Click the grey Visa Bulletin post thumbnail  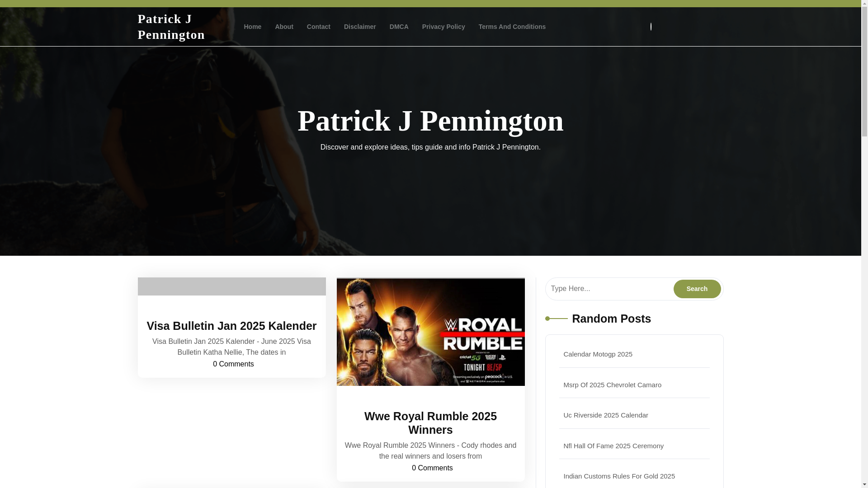231,286
